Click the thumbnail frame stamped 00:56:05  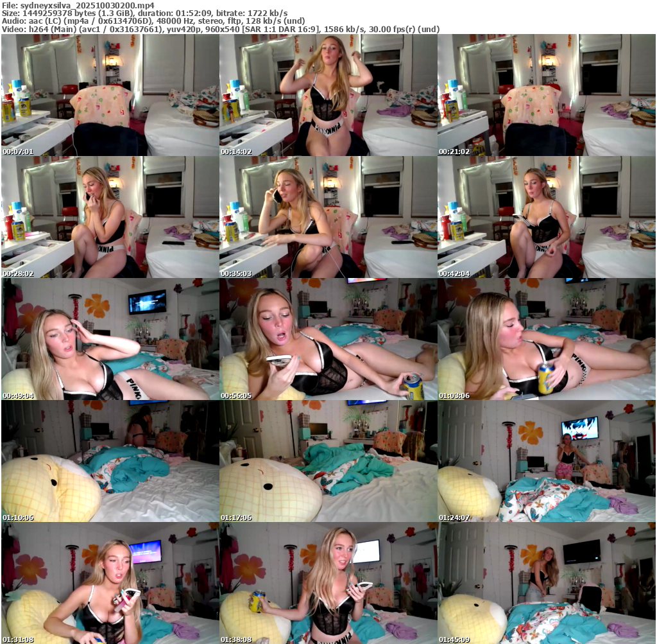click(328, 339)
